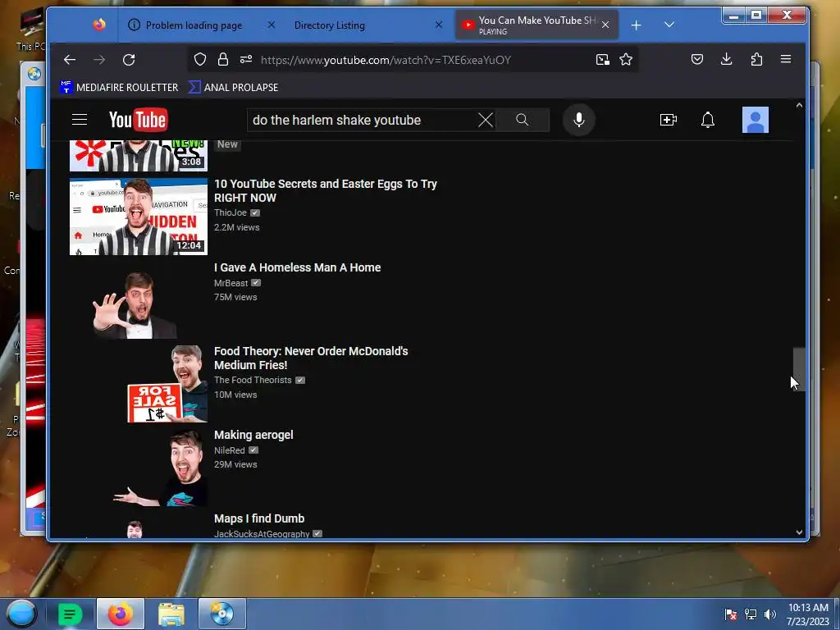Click the scrollbar up arrow
Viewport: 840px width, 630px height.
799,106
